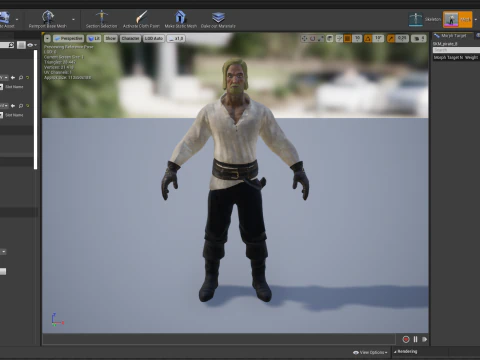Screen dimensions: 480x360
Task: Toggle rotation snapping orange button
Action: point(368,39)
